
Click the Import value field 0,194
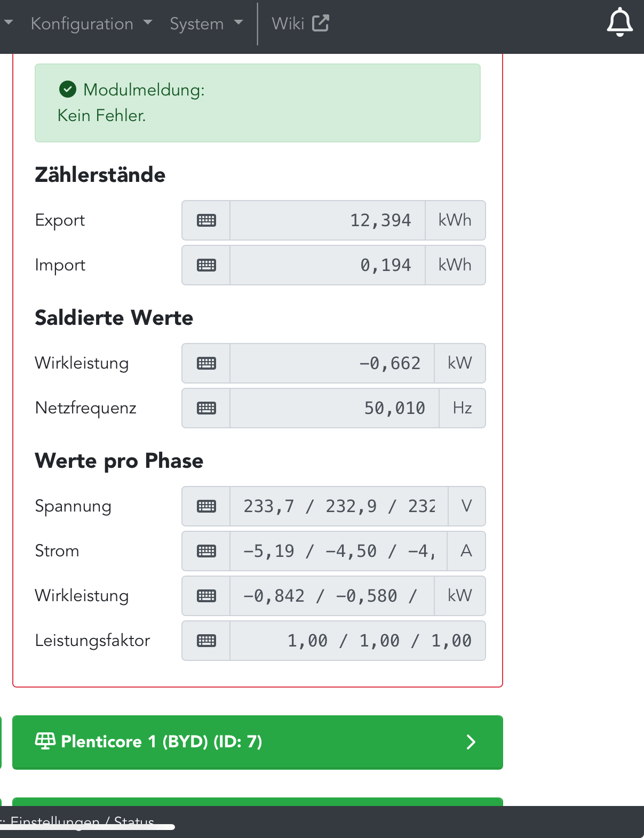(x=328, y=265)
